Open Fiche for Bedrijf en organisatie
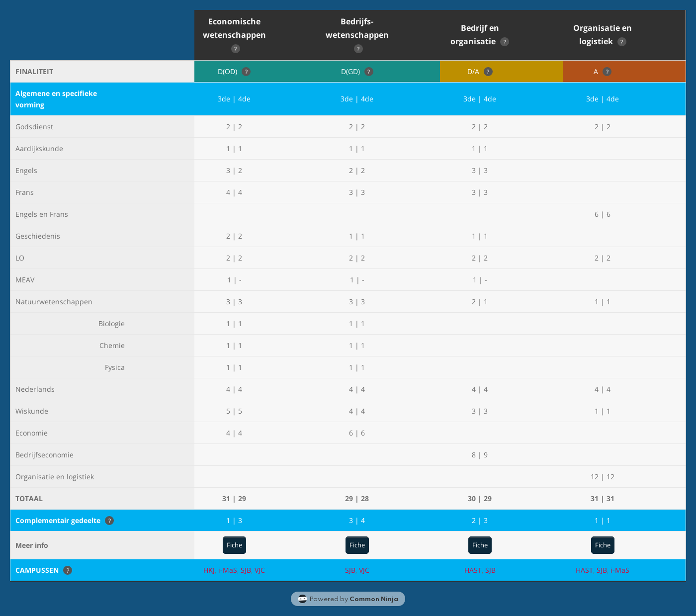Image resolution: width=696 pixels, height=616 pixels. tap(480, 545)
